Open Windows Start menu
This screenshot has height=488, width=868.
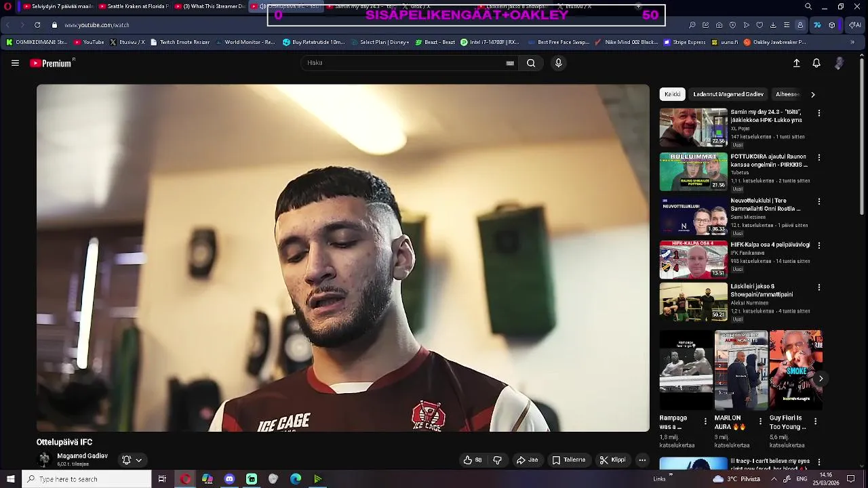click(10, 479)
